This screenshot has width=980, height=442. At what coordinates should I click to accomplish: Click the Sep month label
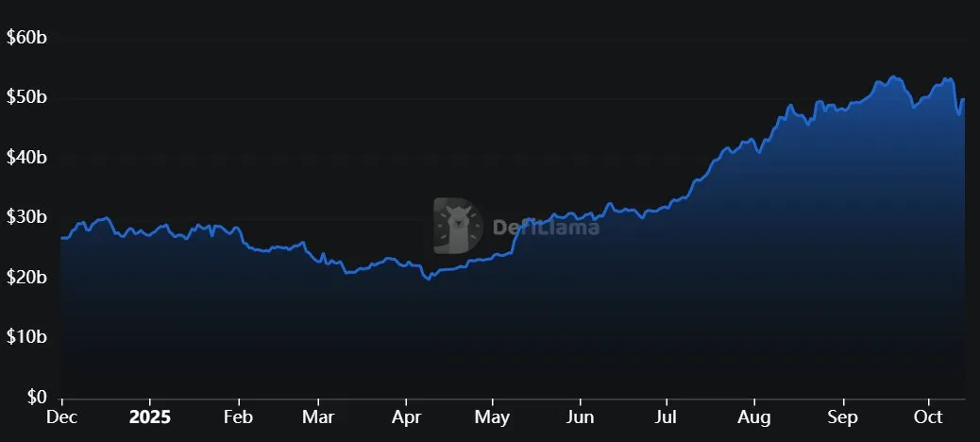coord(842,416)
